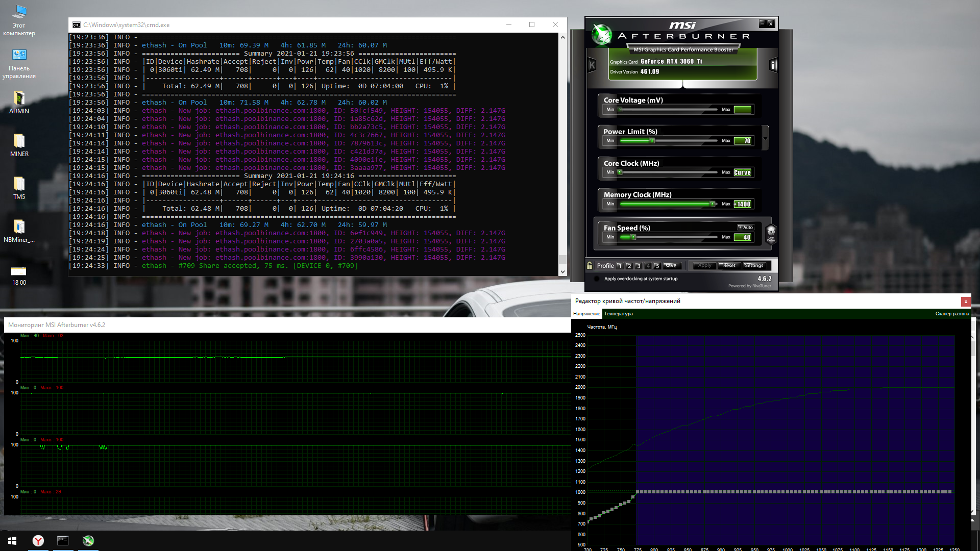The width and height of the screenshot is (980, 551).
Task: Select profile slot 3
Action: click(x=638, y=265)
